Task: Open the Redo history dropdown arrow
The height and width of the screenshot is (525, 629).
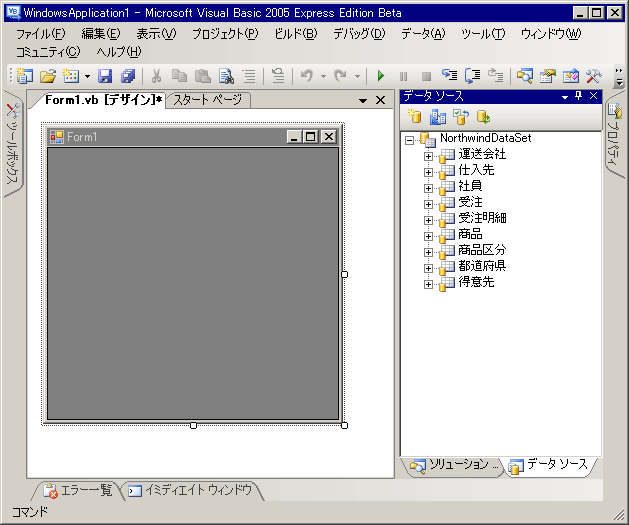Action: 357,76
